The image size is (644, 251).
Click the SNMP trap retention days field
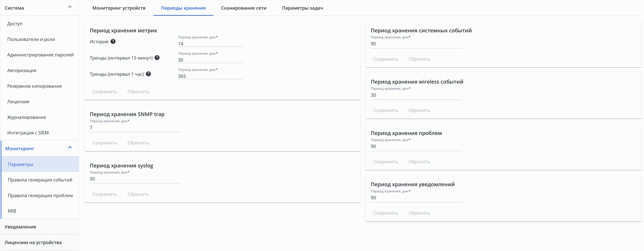(135, 128)
